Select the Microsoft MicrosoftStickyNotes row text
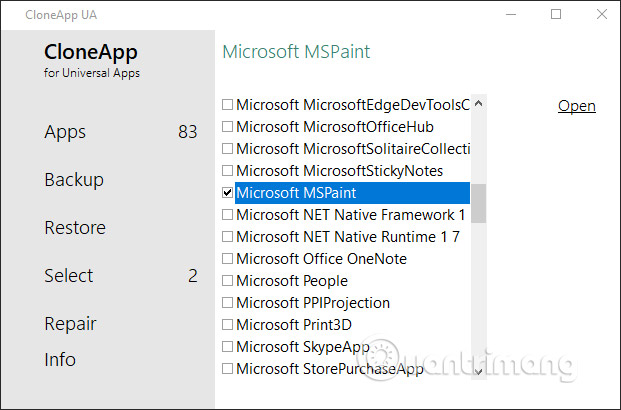The height and width of the screenshot is (410, 621). point(340,171)
